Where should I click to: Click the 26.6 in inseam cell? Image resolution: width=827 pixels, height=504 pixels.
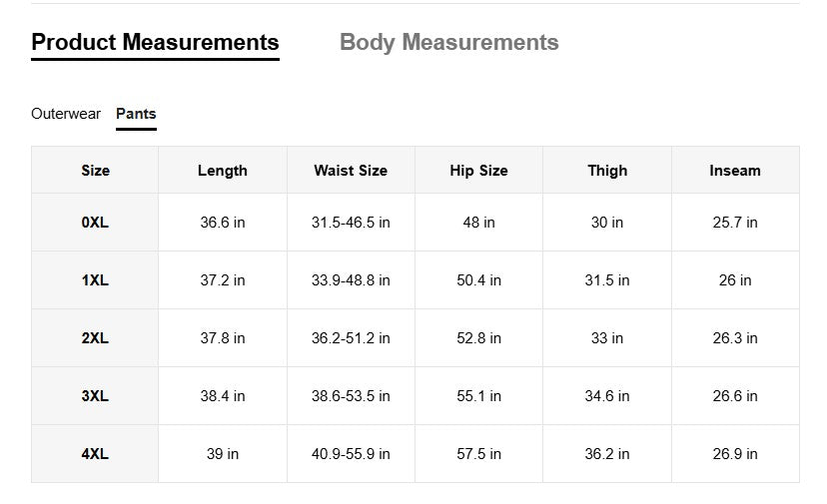pos(735,396)
